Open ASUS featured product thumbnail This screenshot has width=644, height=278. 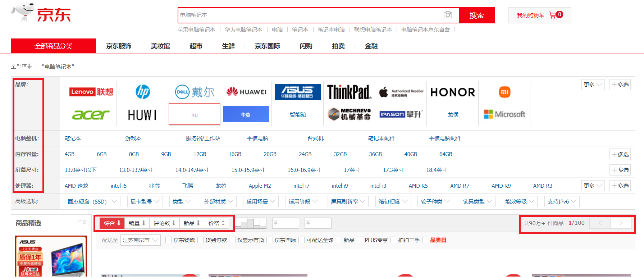51,256
